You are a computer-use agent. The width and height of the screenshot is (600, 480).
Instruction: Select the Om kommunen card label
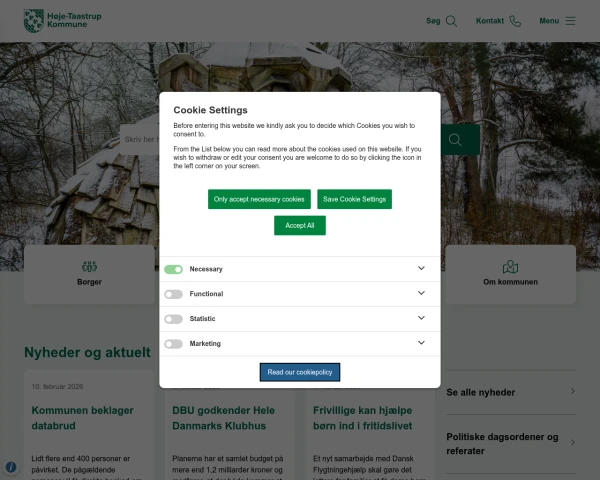click(510, 282)
